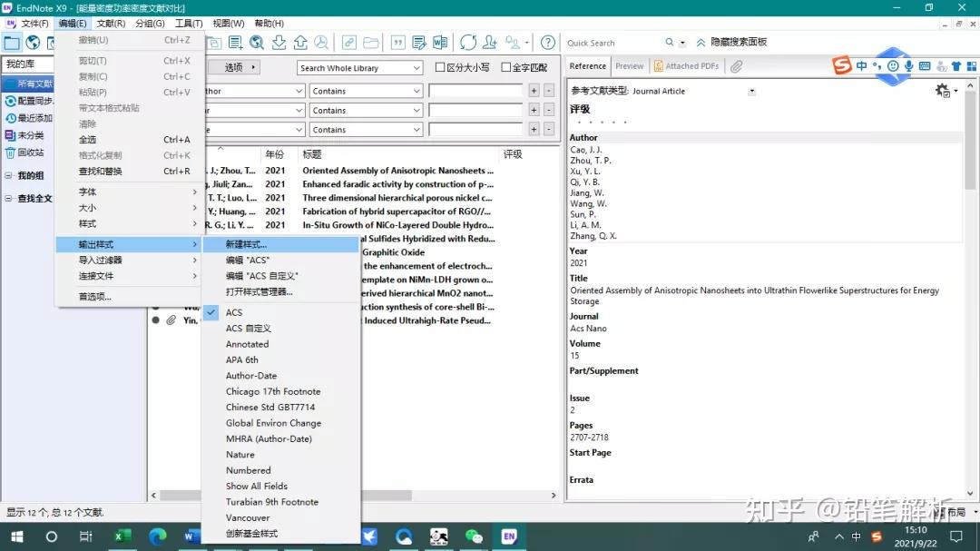Select the checked ACS output style
980x551 pixels.
233,311
